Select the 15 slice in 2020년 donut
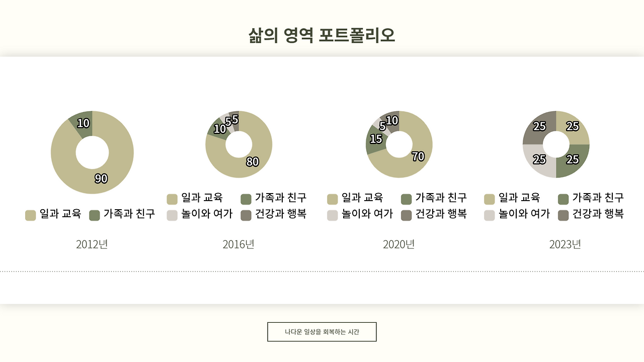This screenshot has width=644, height=362. pos(375,139)
